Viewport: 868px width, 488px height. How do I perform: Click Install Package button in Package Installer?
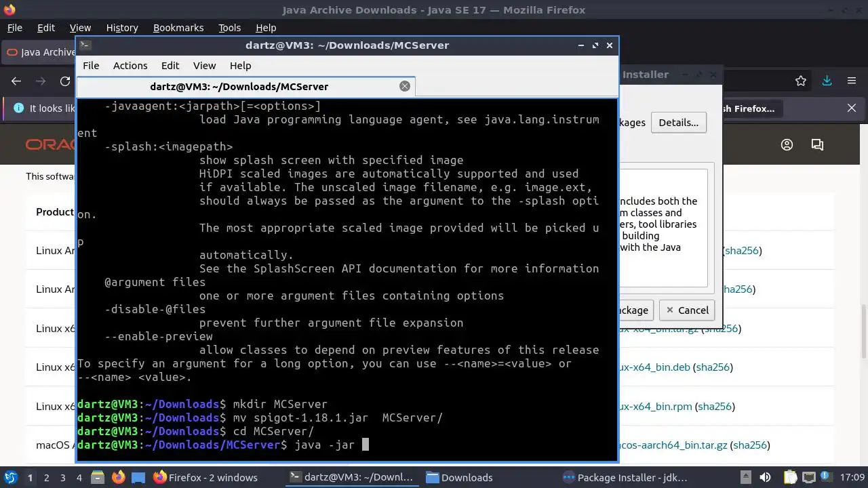point(635,310)
